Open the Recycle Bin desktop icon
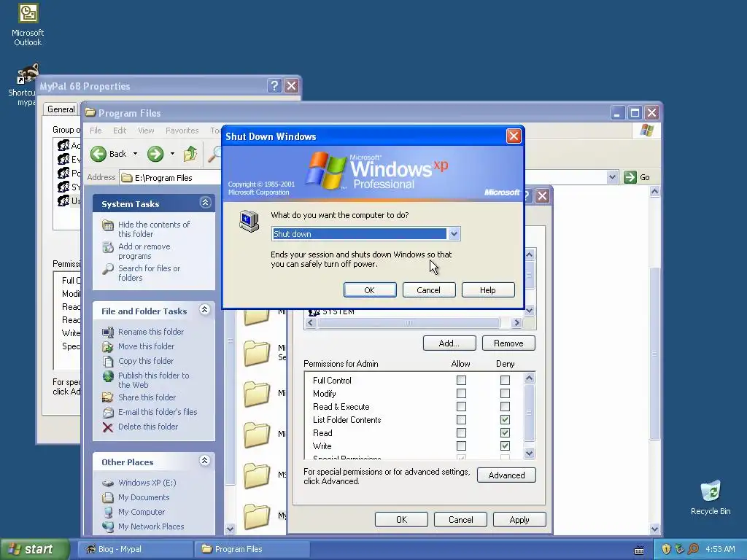 point(711,497)
